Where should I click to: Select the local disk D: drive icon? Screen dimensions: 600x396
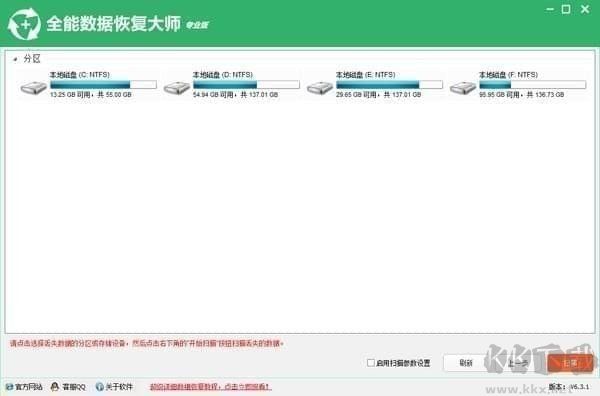pyautogui.click(x=176, y=88)
